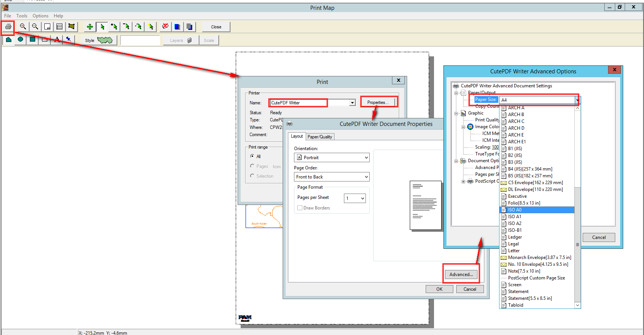
Task: Open the Orientation dropdown showing Portrait
Action: pyautogui.click(x=331, y=157)
